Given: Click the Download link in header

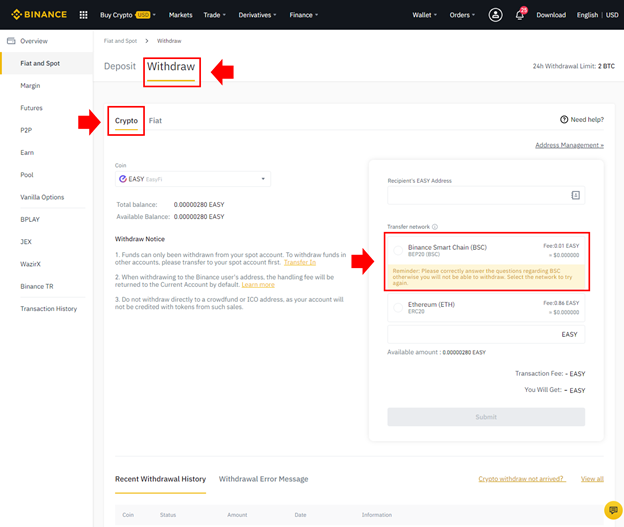Looking at the screenshot, I should click(x=551, y=15).
